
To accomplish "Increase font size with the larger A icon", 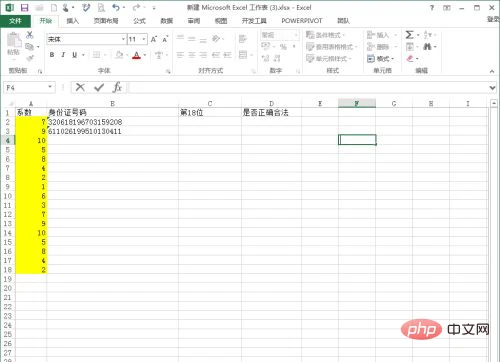I will pyautogui.click(x=154, y=39).
